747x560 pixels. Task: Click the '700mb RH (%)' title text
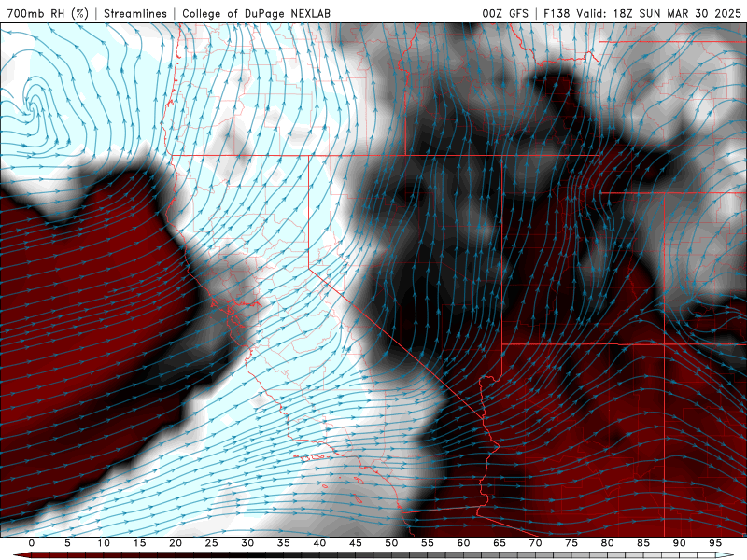point(48,13)
